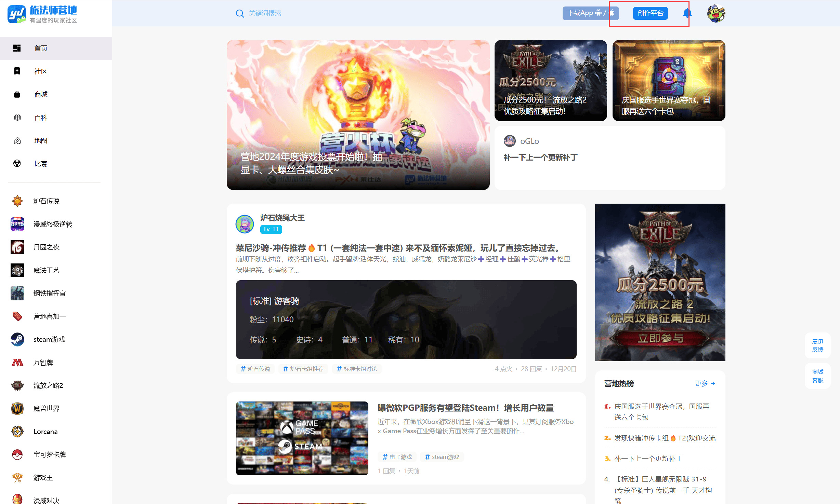Open the 比赛 tournament icon
This screenshot has height=504, width=840.
point(17,164)
